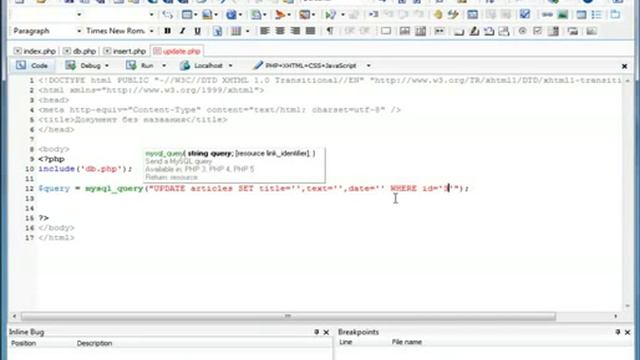Click the Localhost globe icon
This screenshot has height=360, width=640.
(185, 65)
